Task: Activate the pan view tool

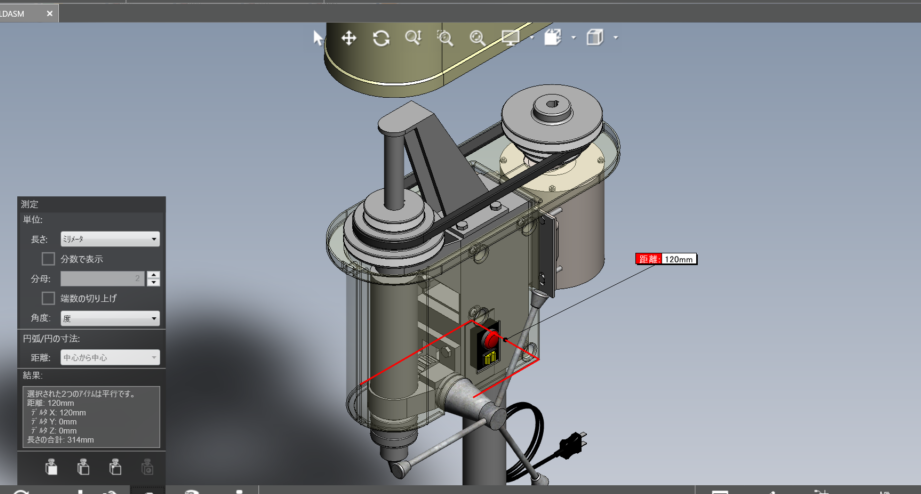Action: click(x=349, y=38)
